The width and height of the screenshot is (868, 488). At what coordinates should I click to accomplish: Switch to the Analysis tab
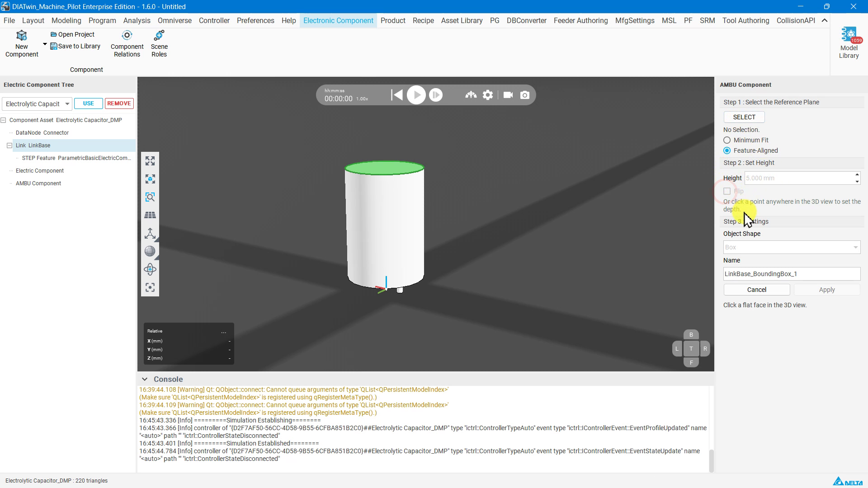point(137,20)
